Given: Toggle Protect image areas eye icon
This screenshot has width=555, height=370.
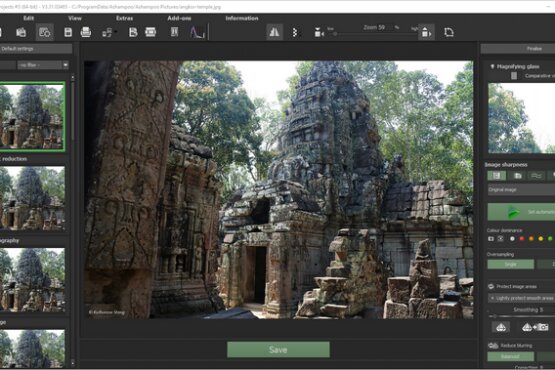Looking at the screenshot, I should [x=491, y=286].
